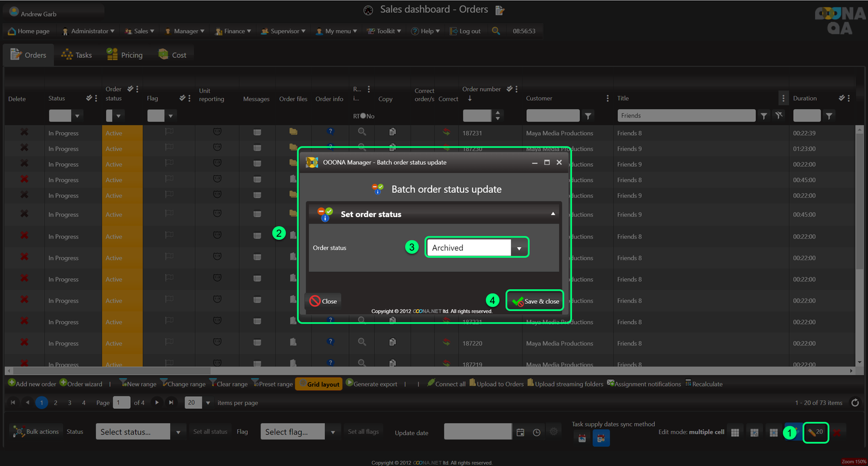Image resolution: width=868 pixels, height=466 pixels.
Task: Click the search magnifier icon in menu bar
Action: 495,31
